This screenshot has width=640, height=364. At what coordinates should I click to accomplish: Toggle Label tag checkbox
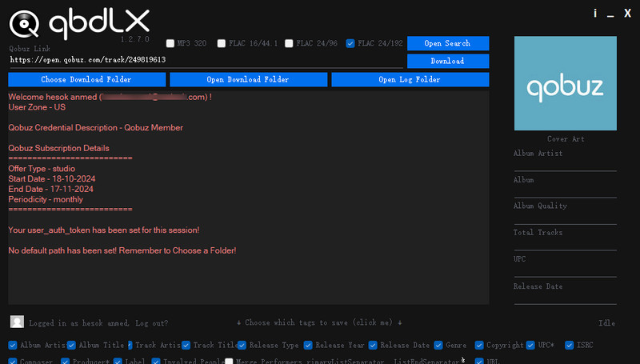118,361
